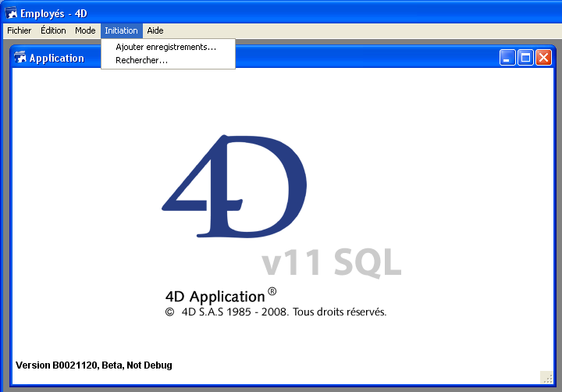Click the 4D icon in the Employés title bar
562x392 pixels.
11,13
